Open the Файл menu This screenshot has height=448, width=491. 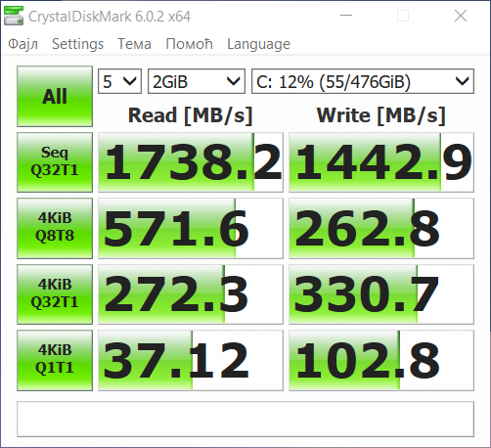point(22,44)
